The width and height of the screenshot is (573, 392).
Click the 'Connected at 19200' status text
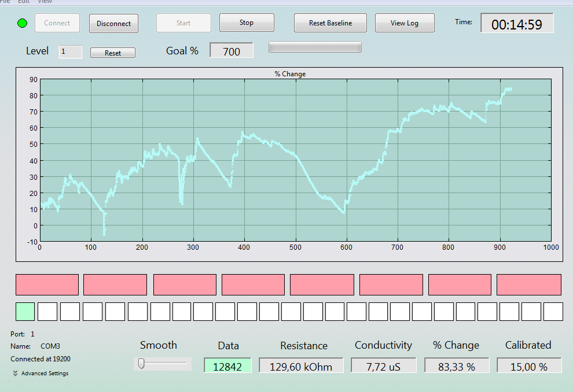point(41,359)
